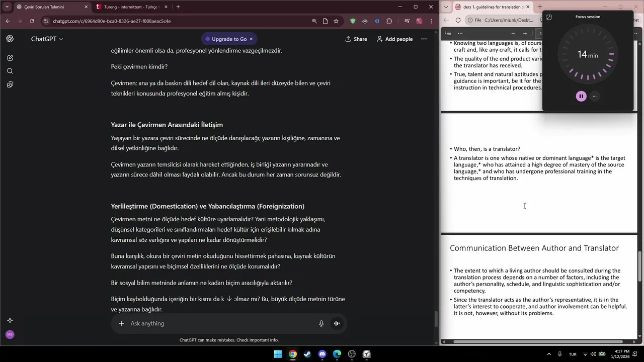The width and height of the screenshot is (644, 362).
Task: Open focus session more options
Action: [595, 96]
